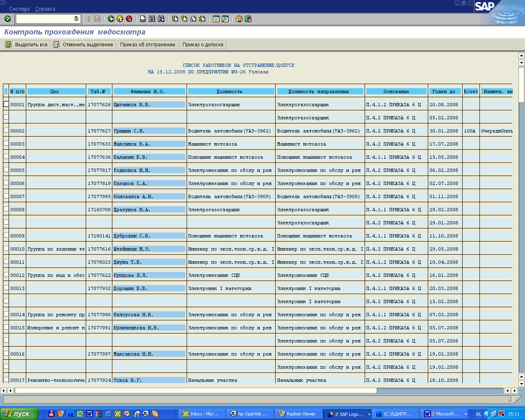525x420 pixels.
Task: Collapse the command field with left arrow
Action: (x=88, y=19)
